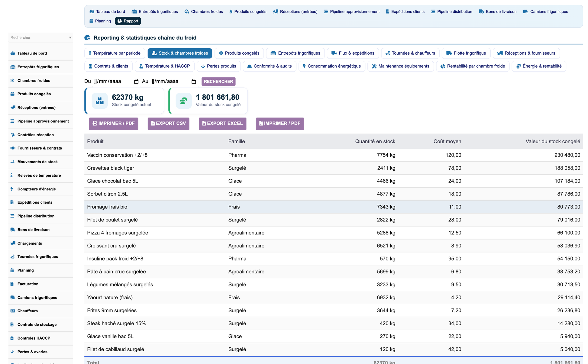Viewport: 588px width, 364px height.
Task: Switch to Maintenance équipements report tab
Action: pos(401,66)
